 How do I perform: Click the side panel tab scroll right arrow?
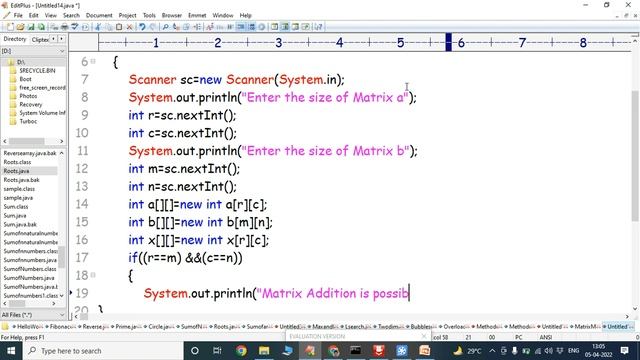[61, 39]
